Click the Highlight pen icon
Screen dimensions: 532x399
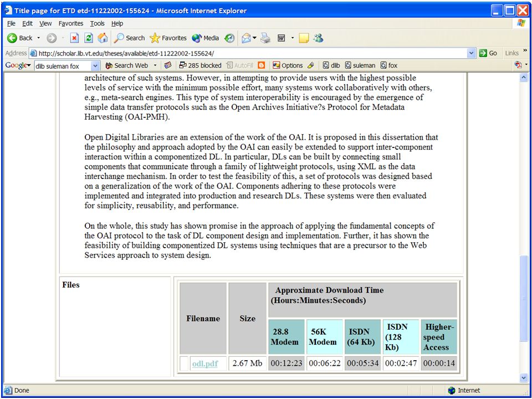click(311, 65)
